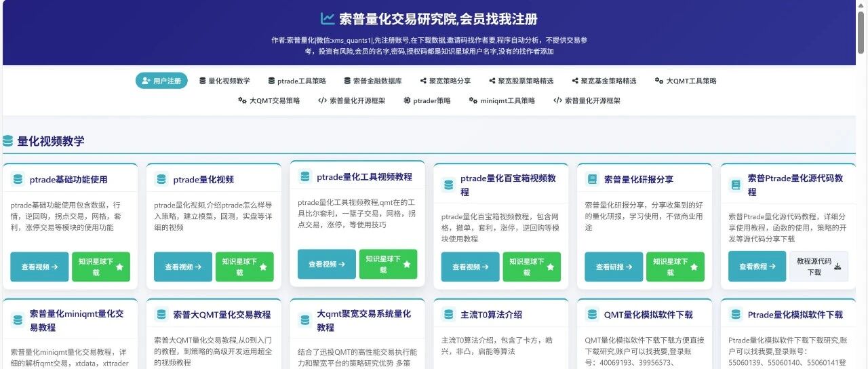Image resolution: width=868 pixels, height=369 pixels.
Task: Click 查看视频 on ptrade基础功能使用 card
Action: [39, 267]
